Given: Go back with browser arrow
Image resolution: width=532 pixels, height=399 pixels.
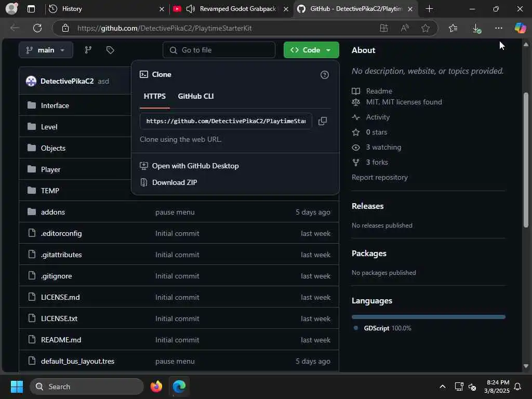Looking at the screenshot, I should (15, 28).
